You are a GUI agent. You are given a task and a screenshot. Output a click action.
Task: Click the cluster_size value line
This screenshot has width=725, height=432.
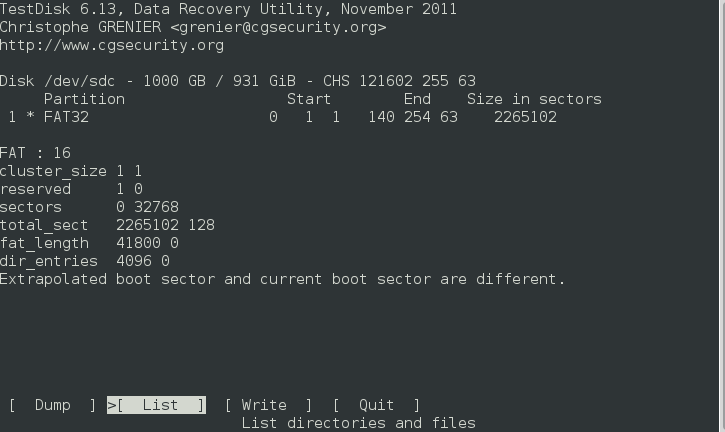coord(71,171)
